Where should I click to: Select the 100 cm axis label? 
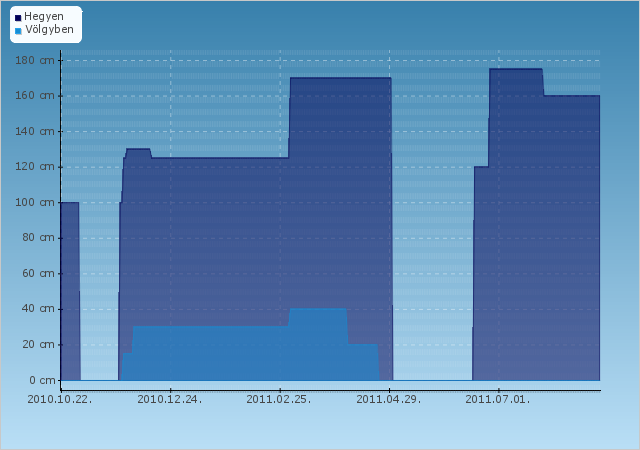35,203
